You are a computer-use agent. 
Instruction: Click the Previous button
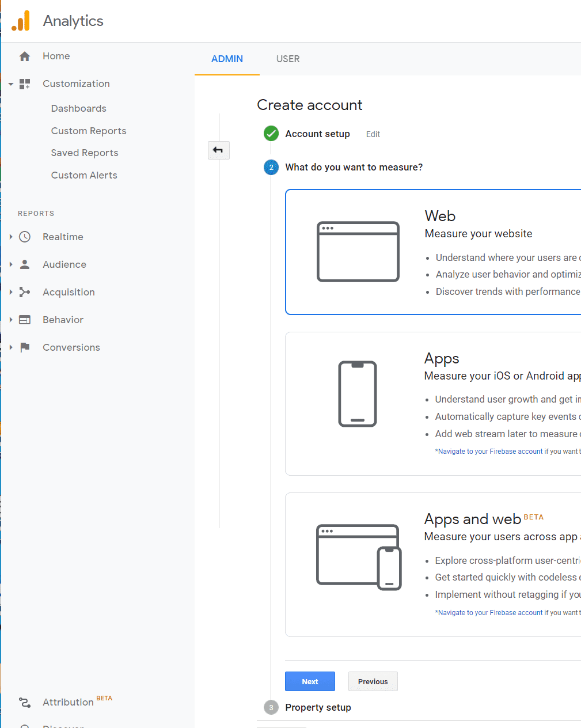(x=373, y=681)
